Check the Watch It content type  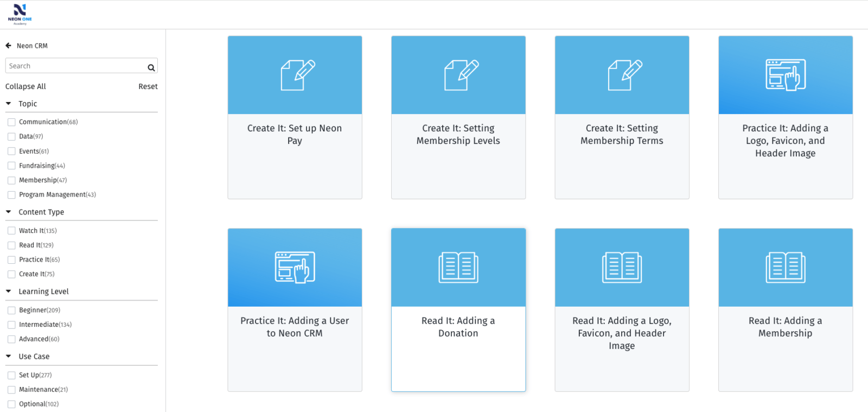[x=11, y=231]
